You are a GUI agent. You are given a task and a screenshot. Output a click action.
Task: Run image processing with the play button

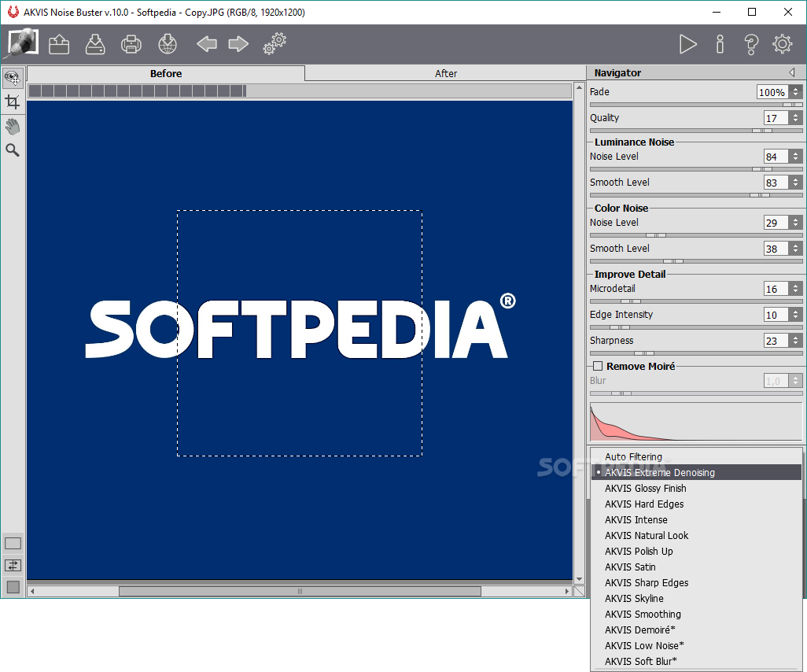687,44
